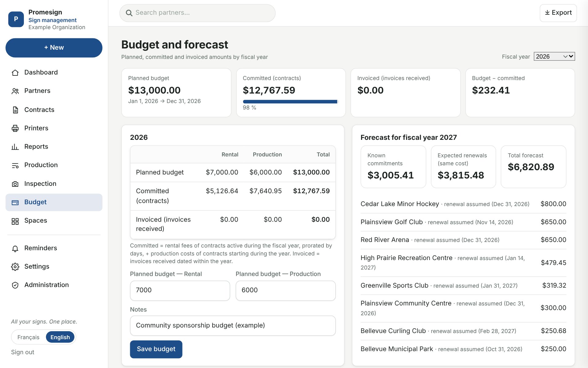Navigate to Spaces
The width and height of the screenshot is (588, 368).
54,220
